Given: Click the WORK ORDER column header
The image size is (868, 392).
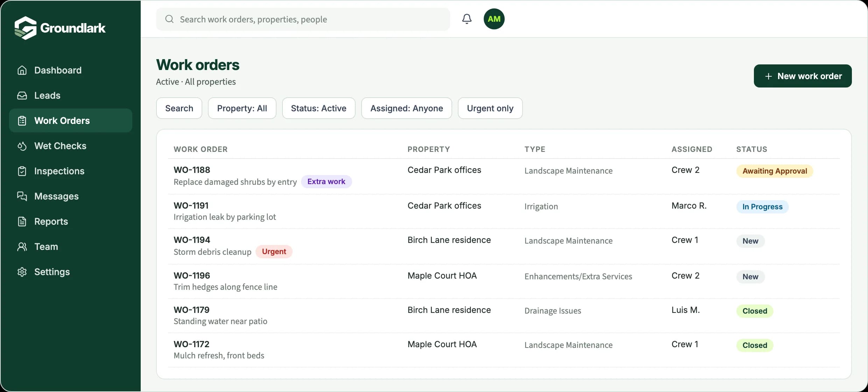Looking at the screenshot, I should coord(201,149).
